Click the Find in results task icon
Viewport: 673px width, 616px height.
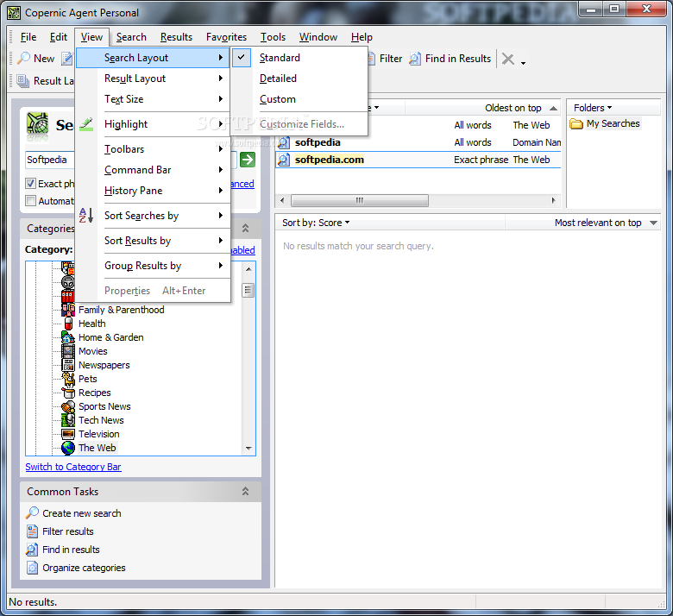(32, 550)
